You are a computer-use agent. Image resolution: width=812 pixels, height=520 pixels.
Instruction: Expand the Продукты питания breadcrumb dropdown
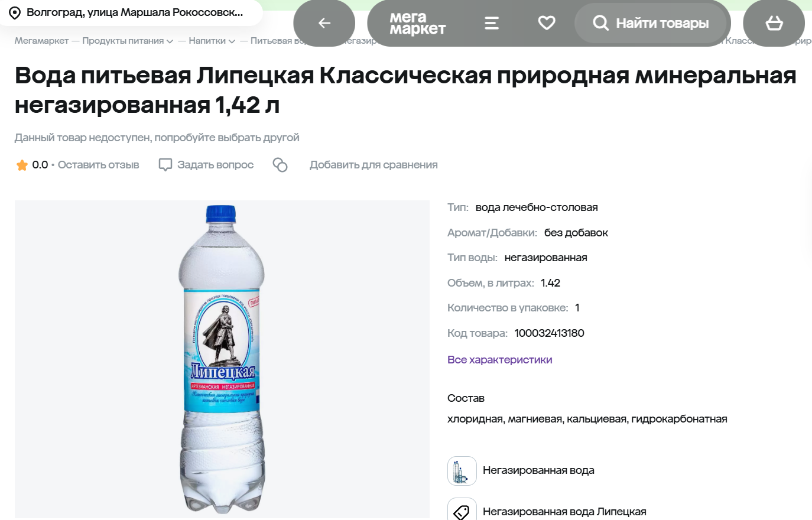click(170, 41)
